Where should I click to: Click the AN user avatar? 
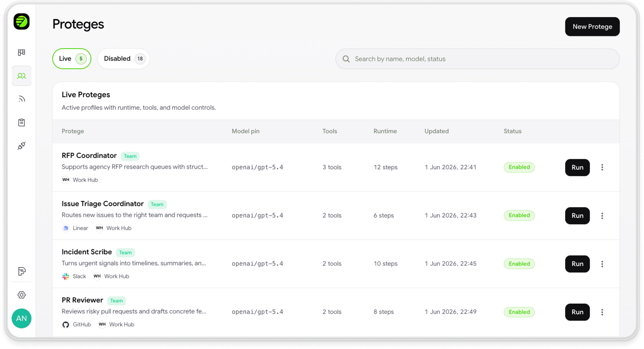(x=22, y=318)
